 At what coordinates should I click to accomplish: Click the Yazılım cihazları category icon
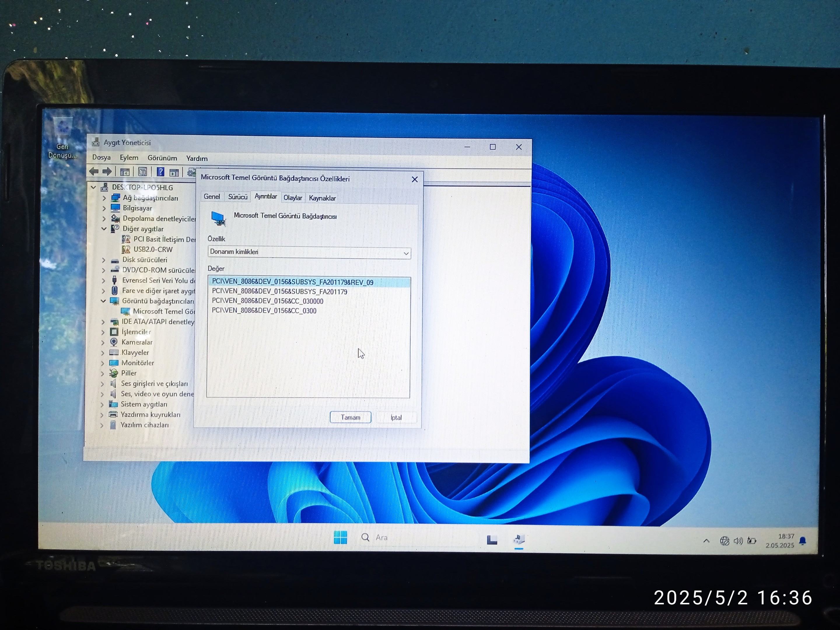113,425
